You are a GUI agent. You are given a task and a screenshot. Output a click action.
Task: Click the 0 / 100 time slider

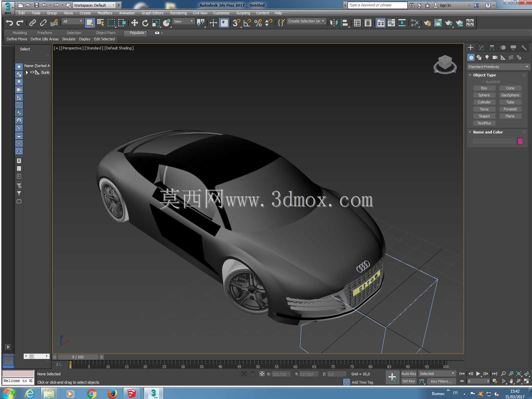coord(78,357)
